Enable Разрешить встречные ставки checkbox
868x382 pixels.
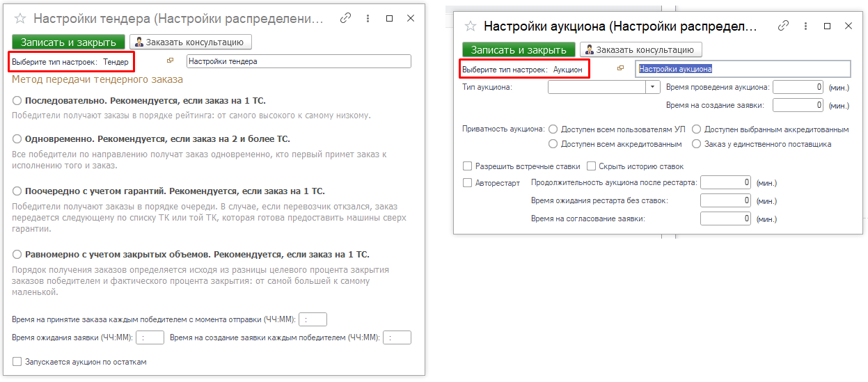468,166
